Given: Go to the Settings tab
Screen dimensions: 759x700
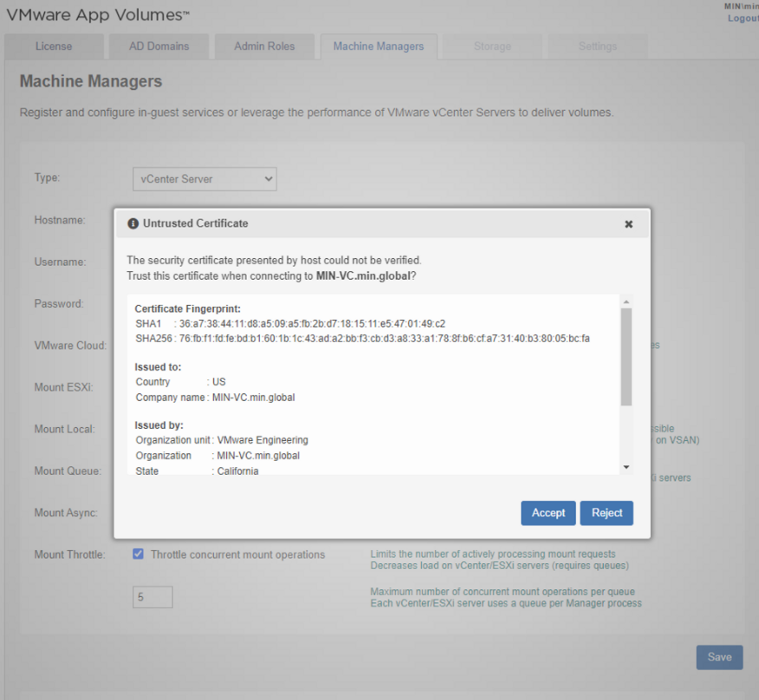Looking at the screenshot, I should [x=598, y=47].
